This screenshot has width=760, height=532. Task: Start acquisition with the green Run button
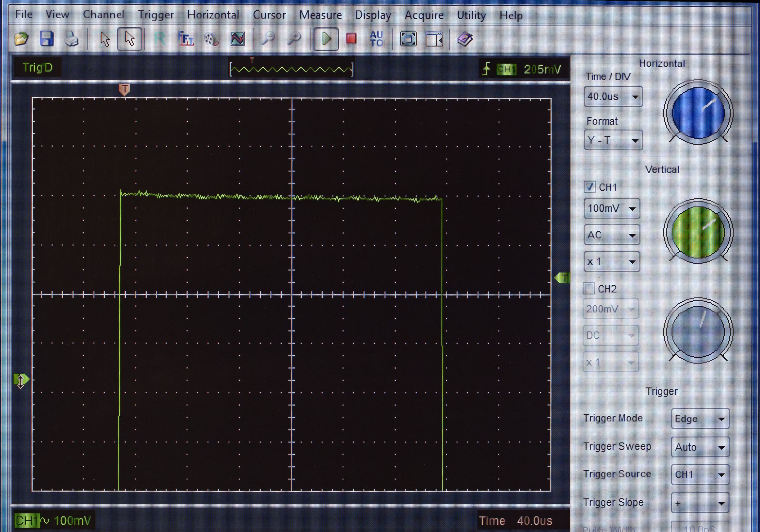326,39
